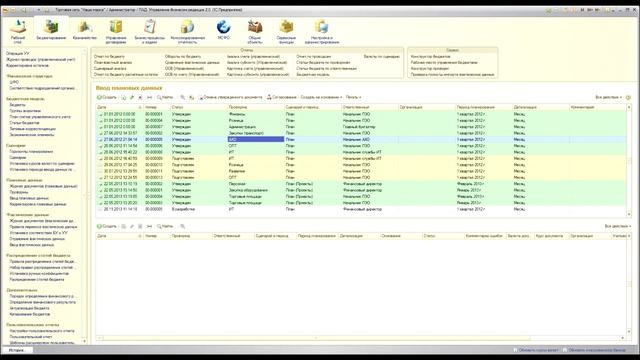
Task: Open Сценарии in the navigation panel
Action: click(x=18, y=158)
